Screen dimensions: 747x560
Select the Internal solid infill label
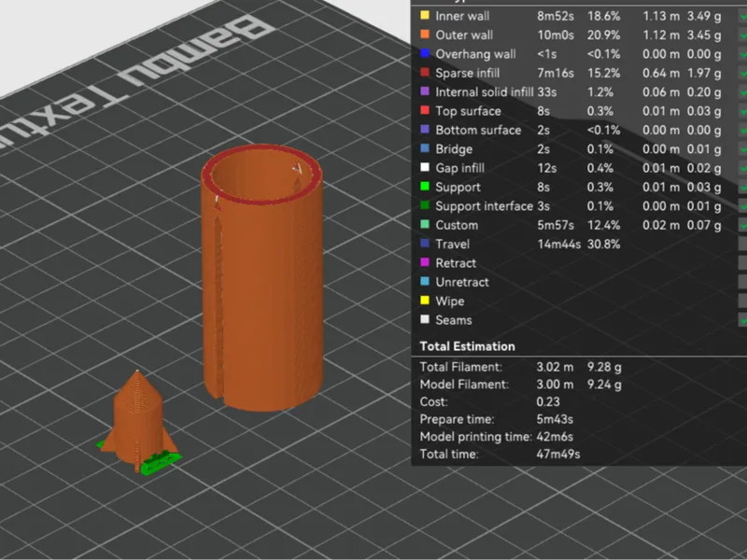coord(484,91)
